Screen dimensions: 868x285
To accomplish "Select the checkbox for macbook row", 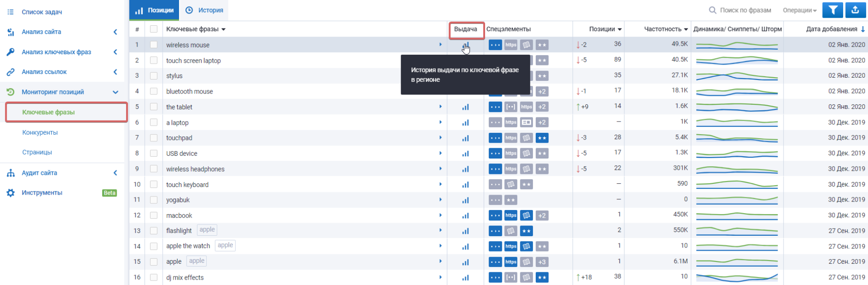I will pos(154,215).
